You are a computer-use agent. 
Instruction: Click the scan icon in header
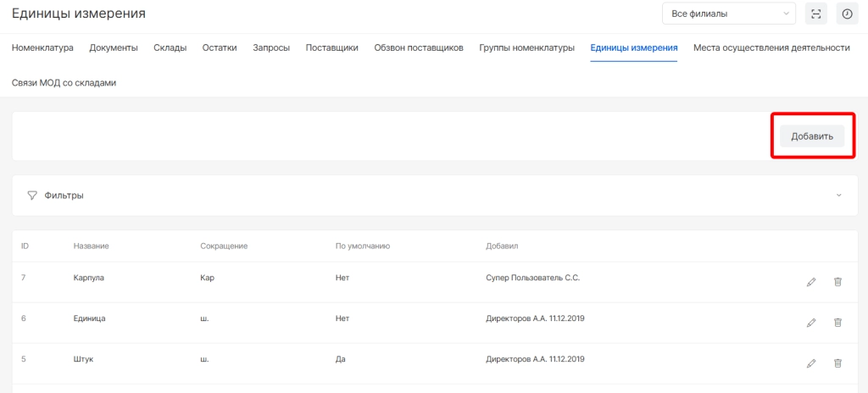[x=816, y=14]
